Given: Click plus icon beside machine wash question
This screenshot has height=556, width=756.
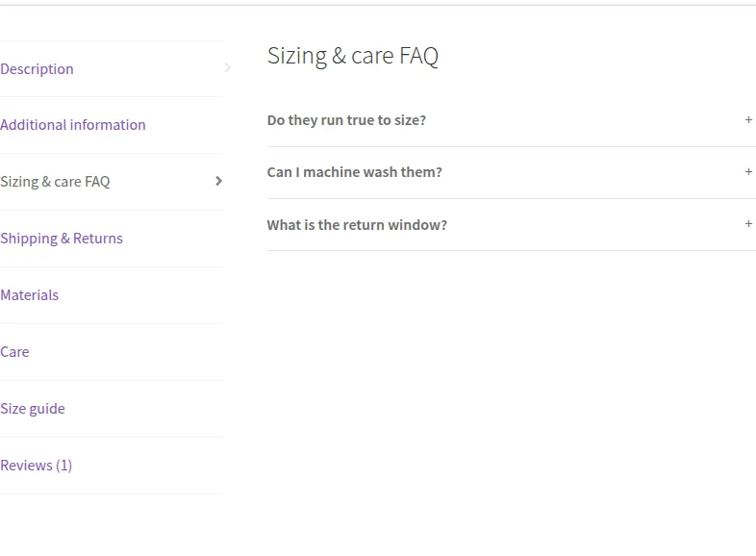Looking at the screenshot, I should [x=748, y=171].
